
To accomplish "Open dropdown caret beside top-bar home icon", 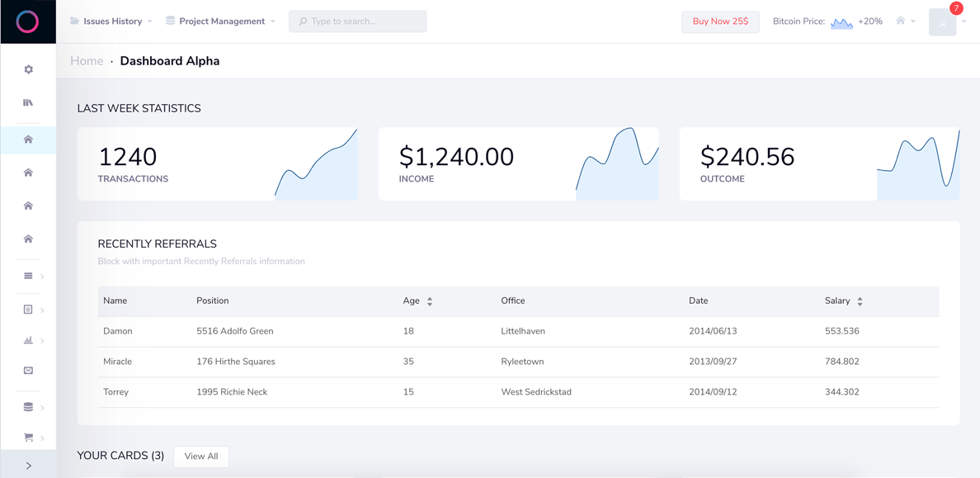I will 913,22.
